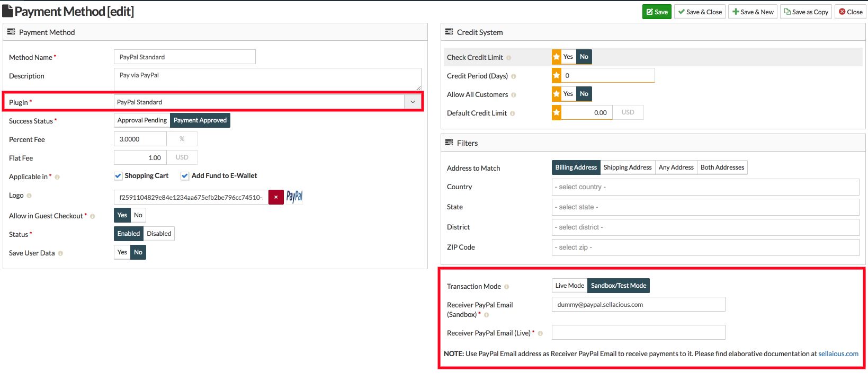Select Any Address option
The image size is (868, 380).
point(676,167)
